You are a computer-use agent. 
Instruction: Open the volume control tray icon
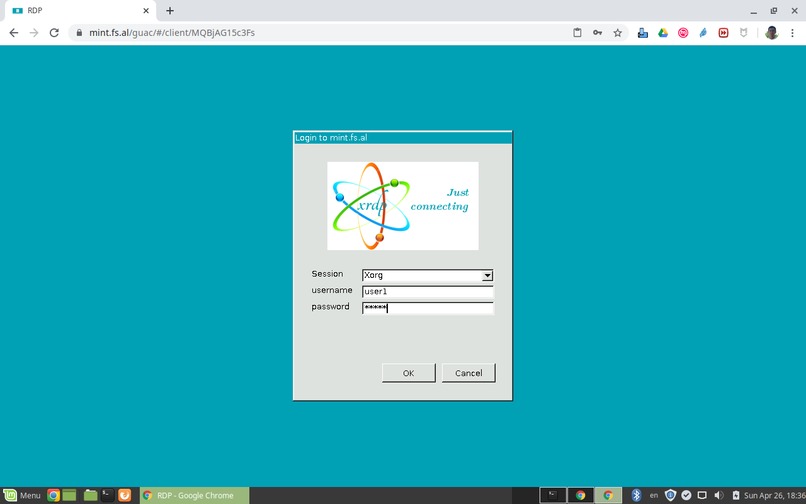pyautogui.click(x=719, y=495)
